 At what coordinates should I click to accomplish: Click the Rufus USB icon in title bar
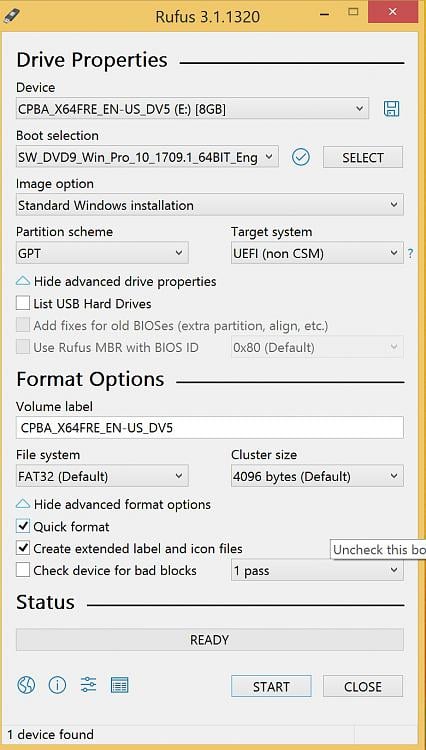click(x=11, y=14)
